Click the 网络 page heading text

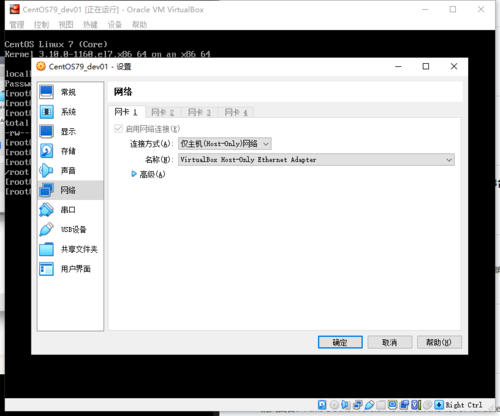123,92
